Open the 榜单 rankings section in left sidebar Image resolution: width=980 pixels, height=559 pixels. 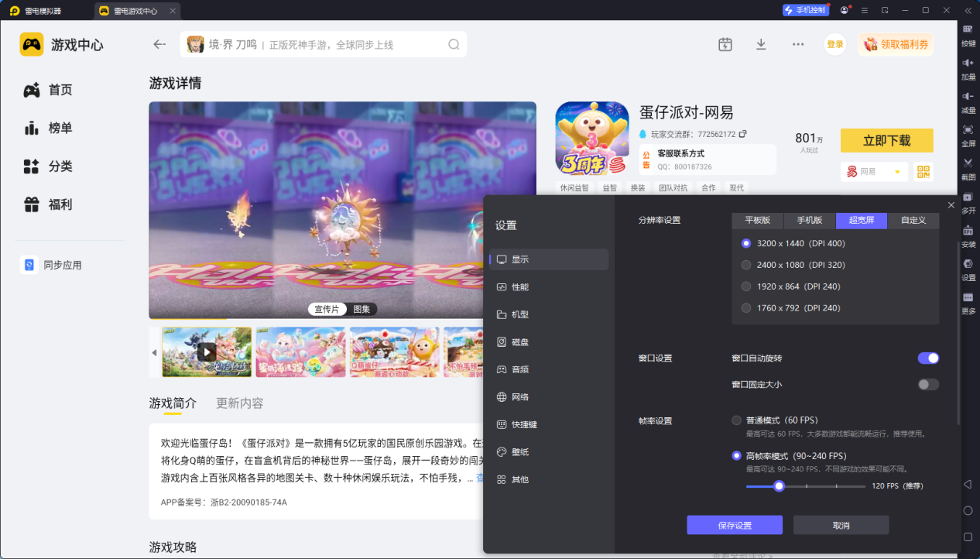[x=50, y=128]
